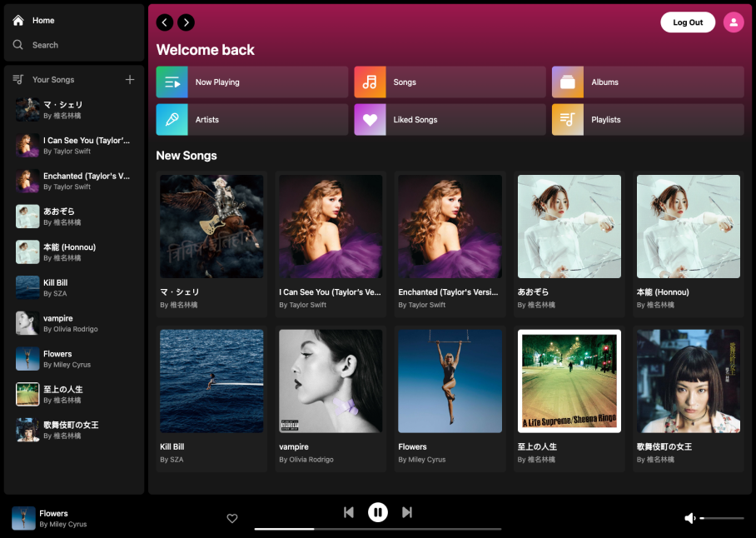Viewport: 756px width, 538px height.
Task: Adjust the volume slider
Action: click(722, 518)
